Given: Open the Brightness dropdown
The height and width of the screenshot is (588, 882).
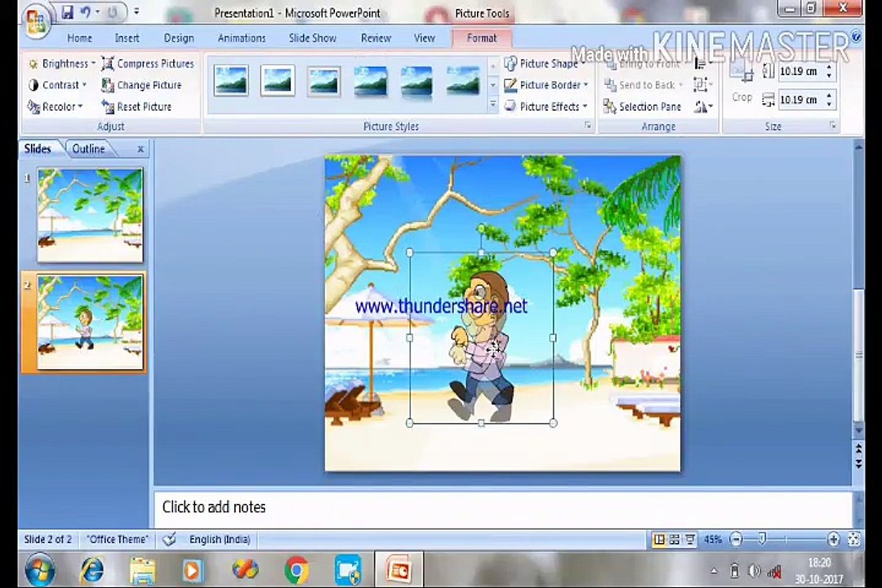Looking at the screenshot, I should (62, 64).
